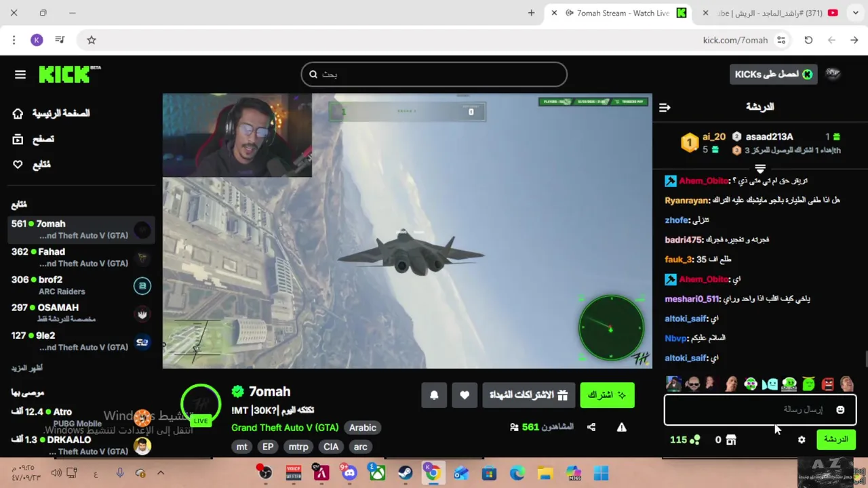Image resolution: width=868 pixels, height=488 pixels.
Task: Click the mtrp stream tag
Action: click(x=298, y=447)
